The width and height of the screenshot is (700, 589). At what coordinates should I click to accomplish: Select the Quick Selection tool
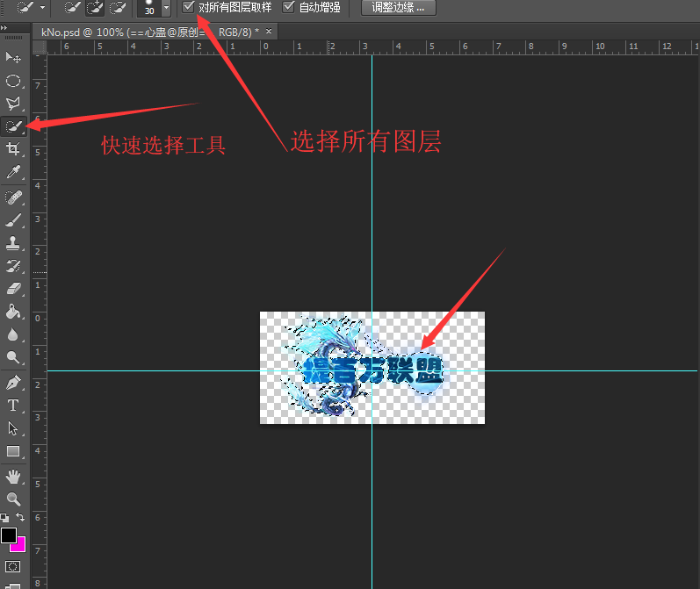(x=13, y=126)
